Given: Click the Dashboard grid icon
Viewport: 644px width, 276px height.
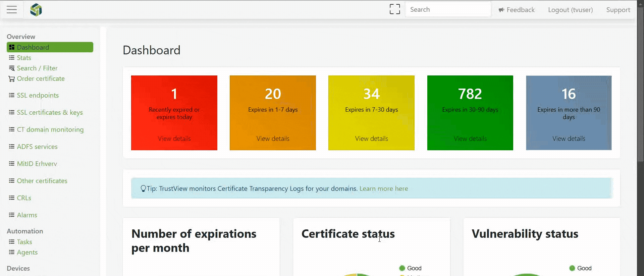Looking at the screenshot, I should pos(12,47).
